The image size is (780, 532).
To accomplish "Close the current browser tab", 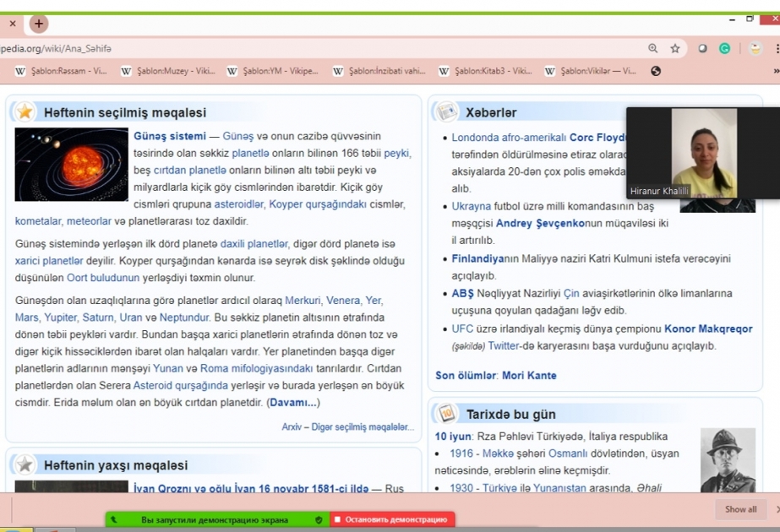I will click(x=13, y=24).
